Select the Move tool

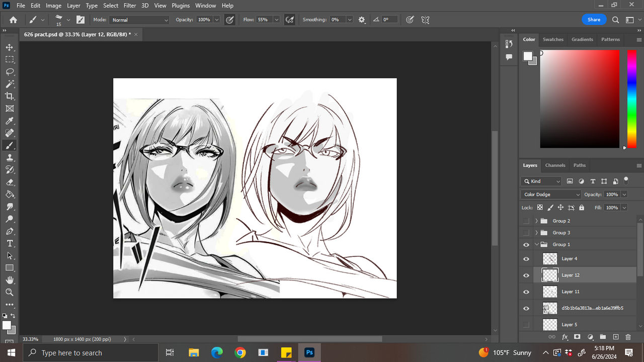pos(10,47)
